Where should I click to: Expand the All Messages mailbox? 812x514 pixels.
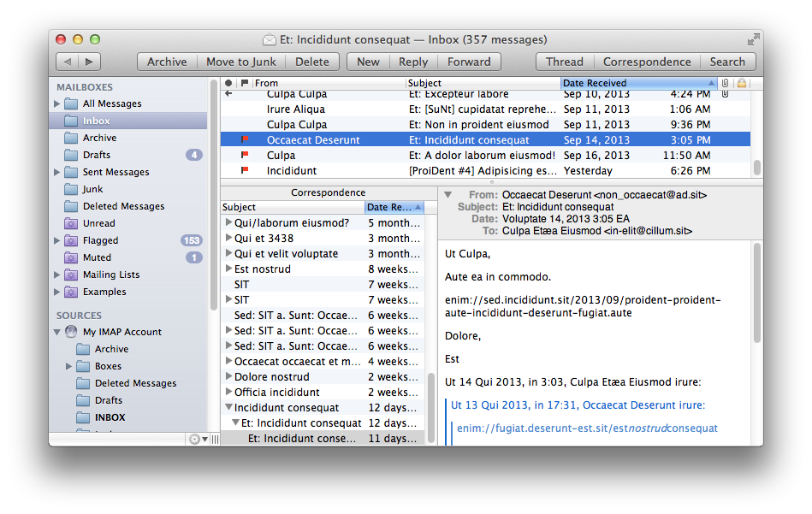(x=57, y=103)
